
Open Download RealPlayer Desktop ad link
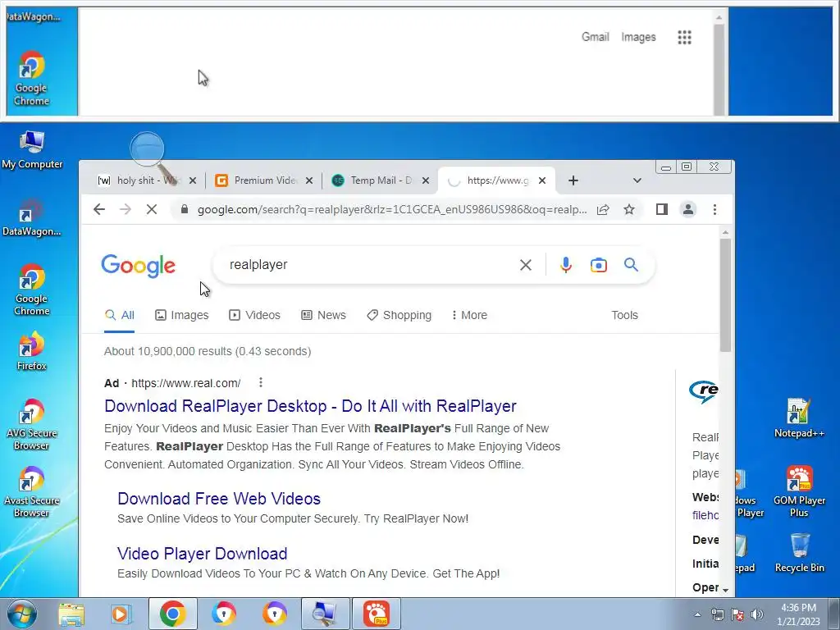click(x=310, y=406)
